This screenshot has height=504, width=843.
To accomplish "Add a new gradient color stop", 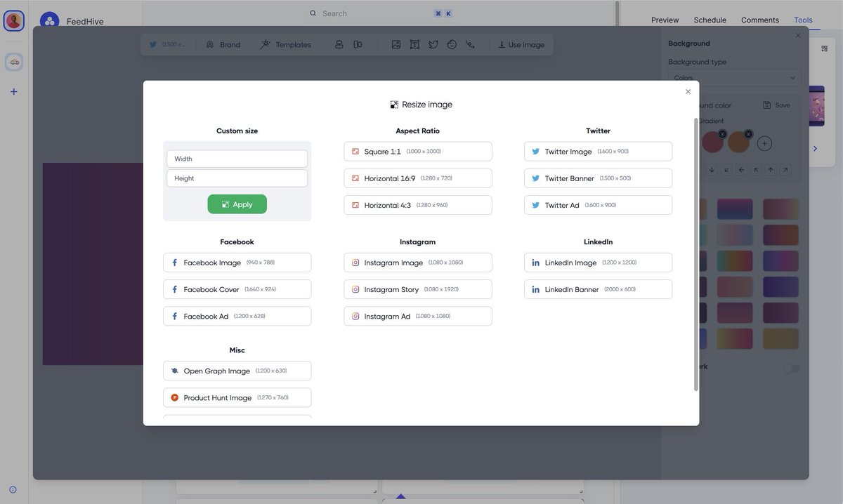I will [765, 144].
